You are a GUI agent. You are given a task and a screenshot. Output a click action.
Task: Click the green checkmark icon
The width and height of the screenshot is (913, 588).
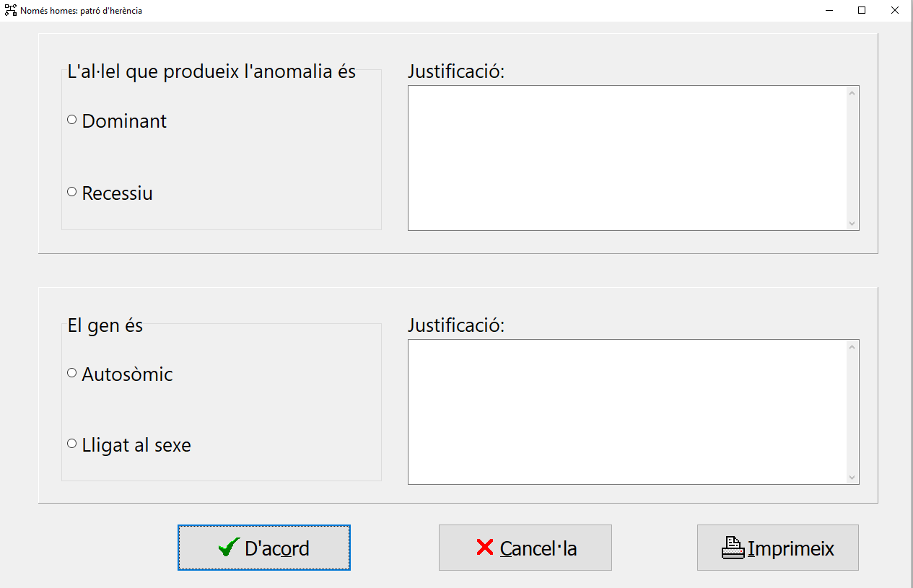229,548
